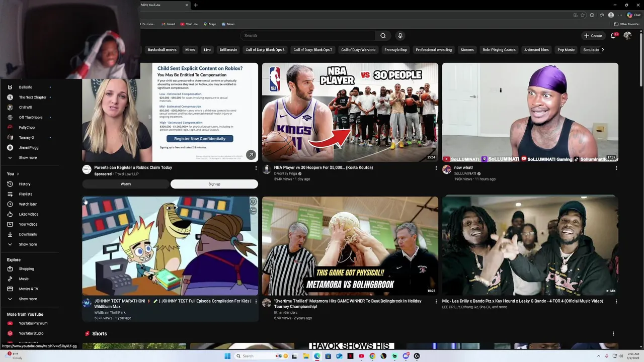Click the YouTube search input field
644x362 pixels.
[x=308, y=36]
